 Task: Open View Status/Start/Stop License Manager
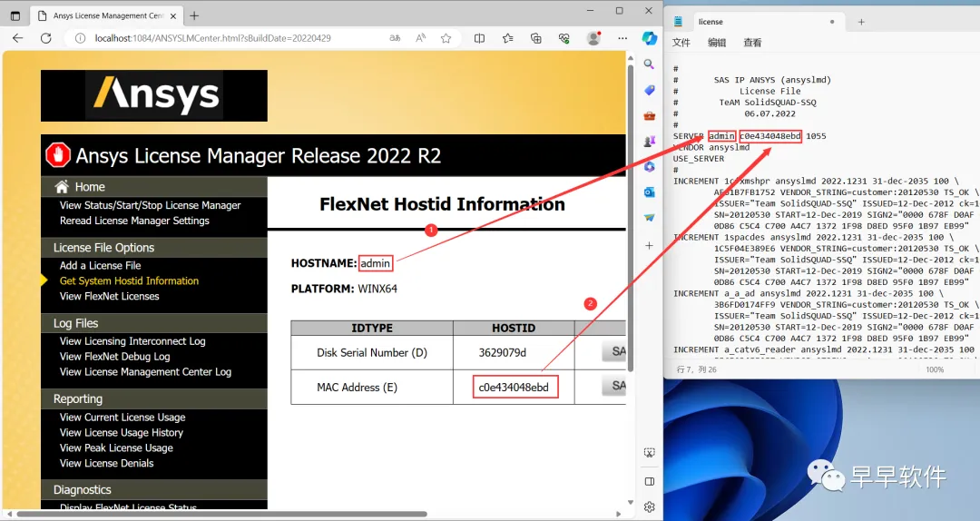(x=150, y=205)
